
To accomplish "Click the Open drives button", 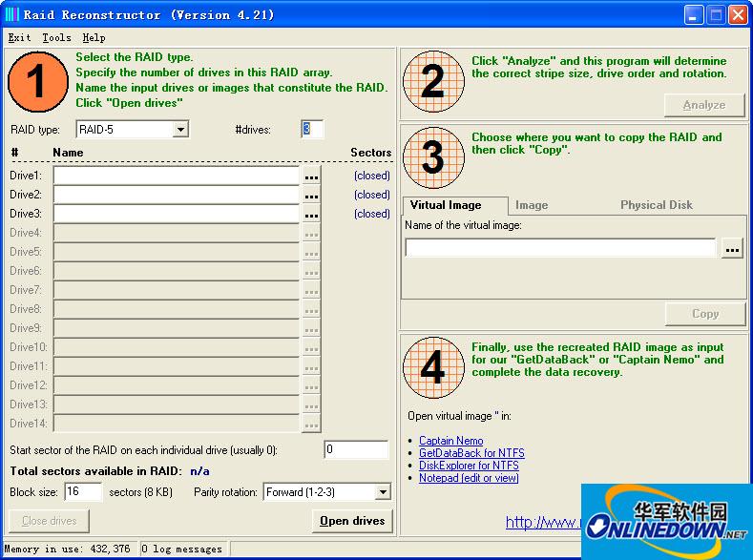I will (x=352, y=521).
